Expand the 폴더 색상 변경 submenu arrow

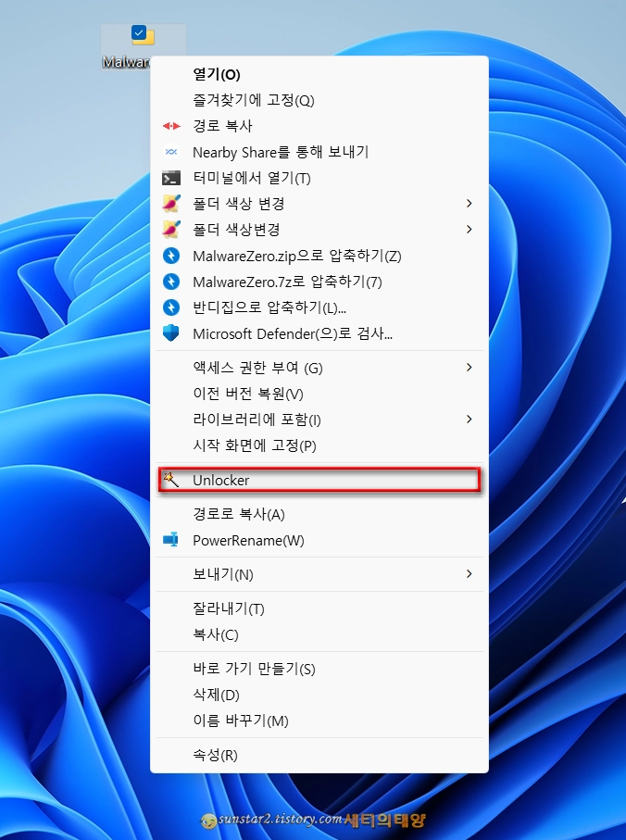(x=469, y=203)
